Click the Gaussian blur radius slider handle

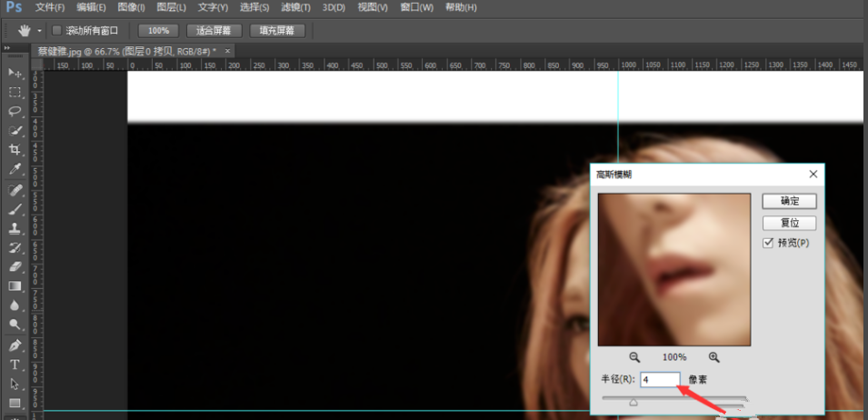634,402
